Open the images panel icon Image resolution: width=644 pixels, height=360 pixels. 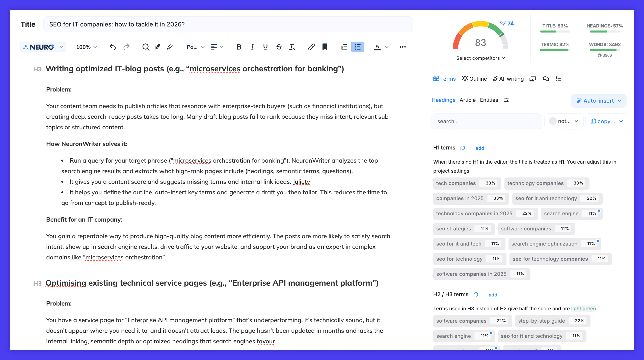point(533,79)
